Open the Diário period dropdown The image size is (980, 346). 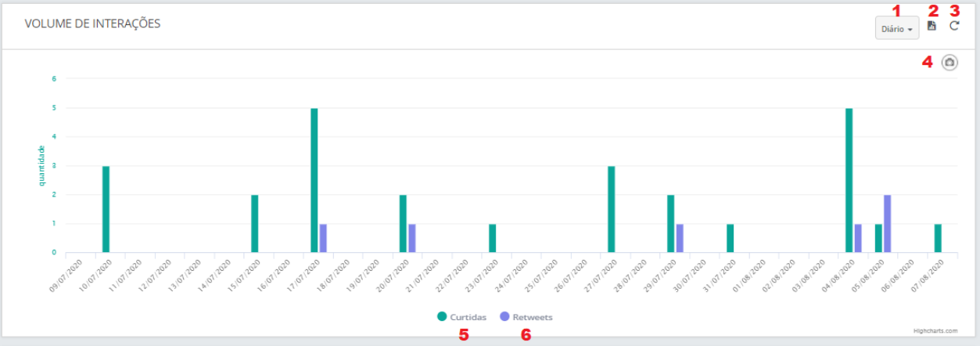point(896,29)
